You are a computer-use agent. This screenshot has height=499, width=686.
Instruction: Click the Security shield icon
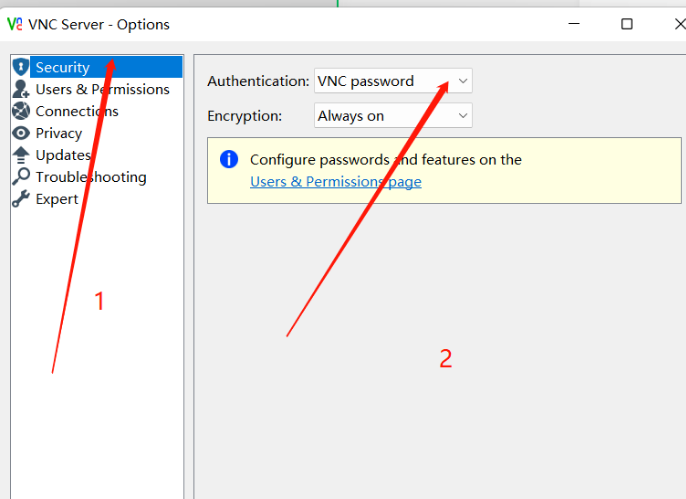coord(21,67)
